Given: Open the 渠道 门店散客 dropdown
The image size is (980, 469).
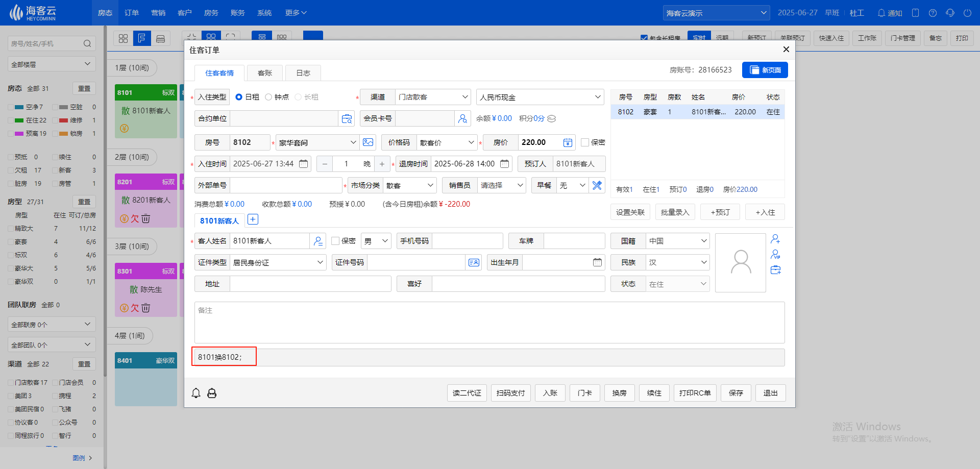Looking at the screenshot, I should pyautogui.click(x=433, y=97).
